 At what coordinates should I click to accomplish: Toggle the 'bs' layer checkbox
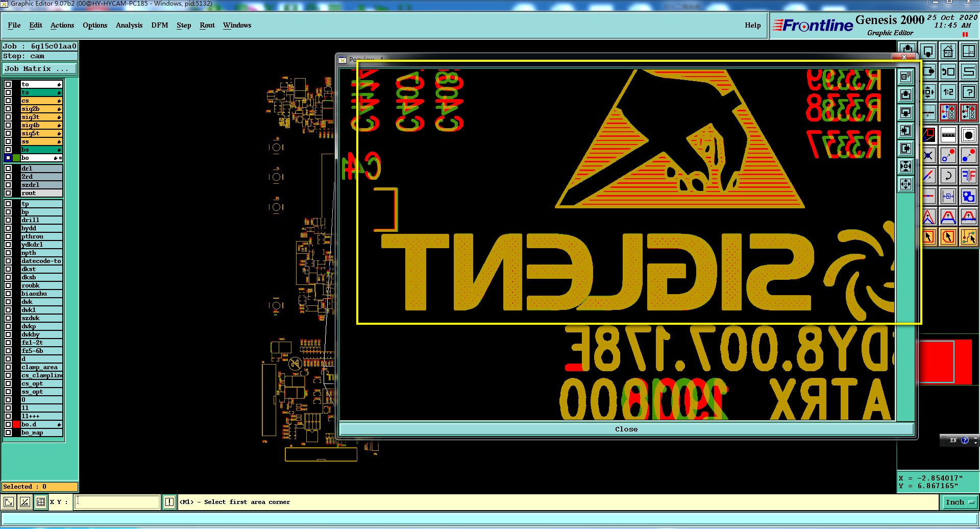click(8, 150)
